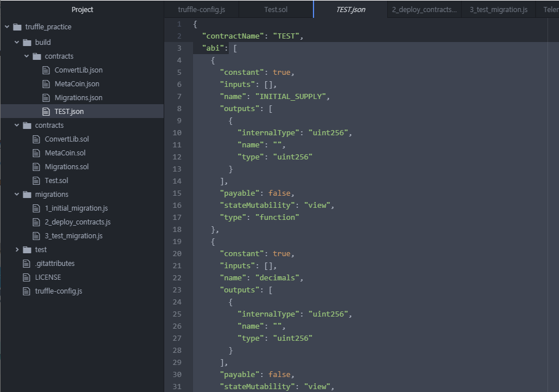Screen dimensions: 559x392
Task: Collapse the build folder chevron
Action: (17, 42)
